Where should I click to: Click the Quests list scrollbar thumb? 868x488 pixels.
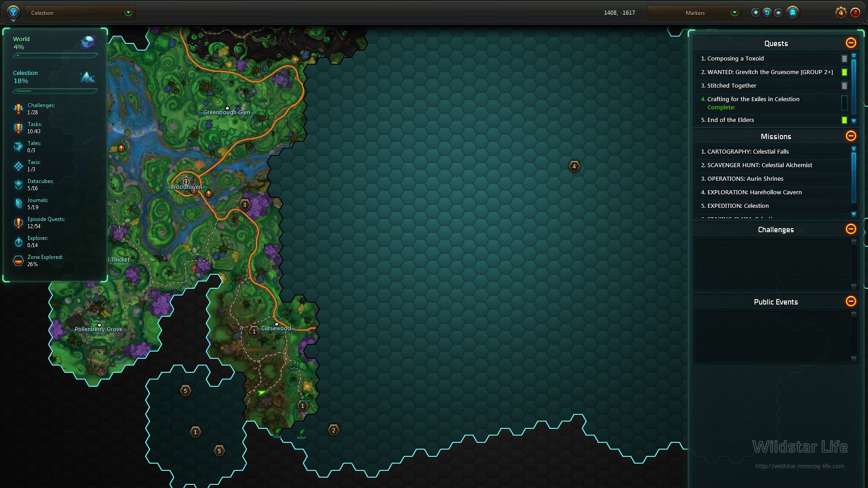click(854, 86)
